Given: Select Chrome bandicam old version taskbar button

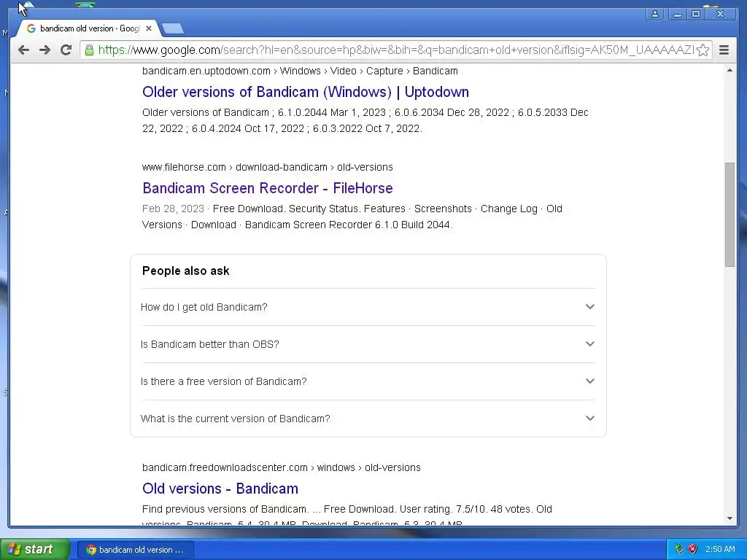Looking at the screenshot, I should (135, 550).
